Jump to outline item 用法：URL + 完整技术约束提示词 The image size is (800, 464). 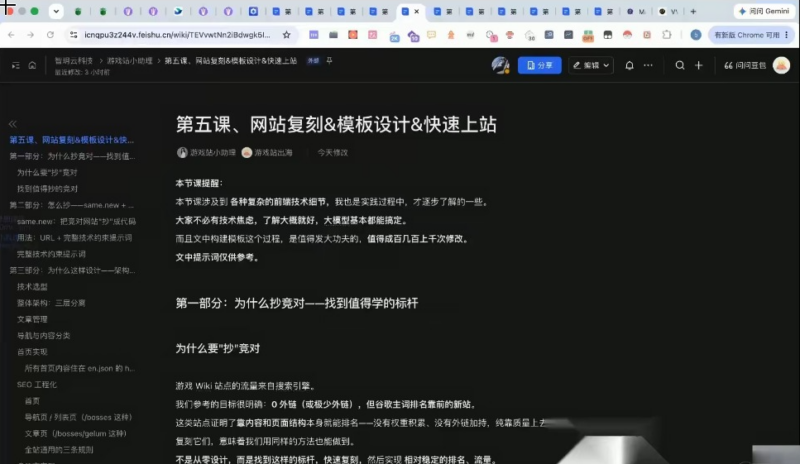click(74, 238)
